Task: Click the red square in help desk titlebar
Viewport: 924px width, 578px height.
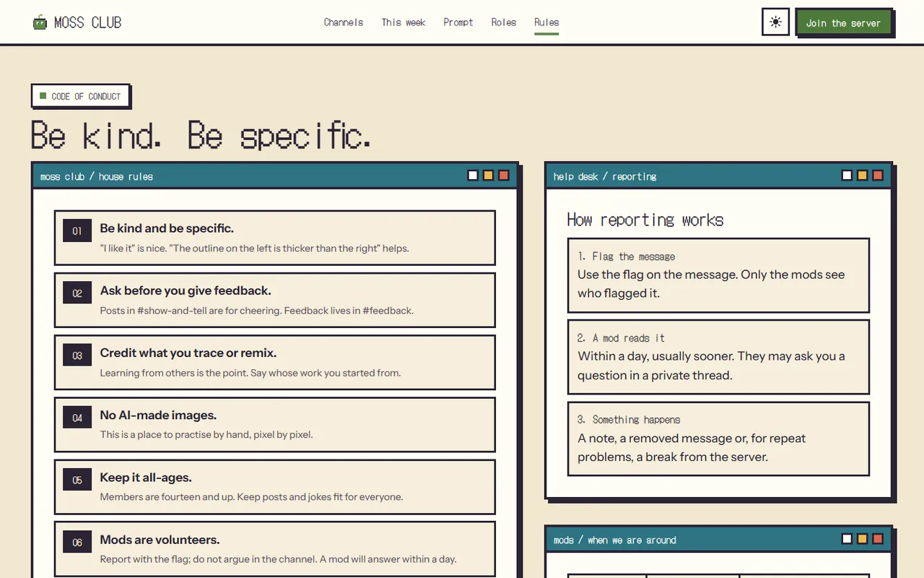Action: pos(878,176)
